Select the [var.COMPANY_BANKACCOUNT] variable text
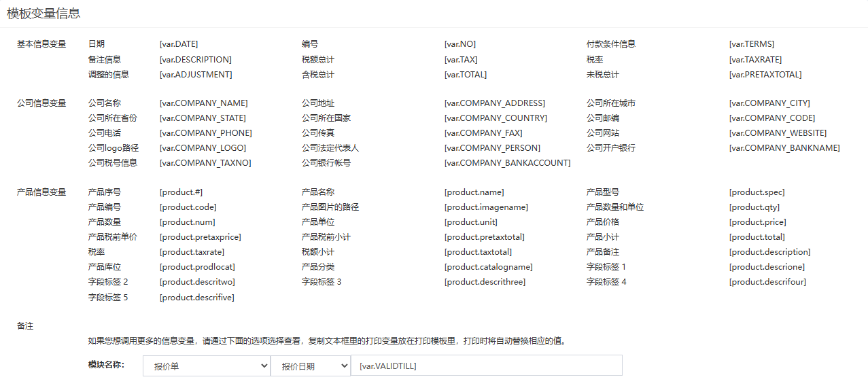Screen dimensions: 868x390 coord(508,163)
